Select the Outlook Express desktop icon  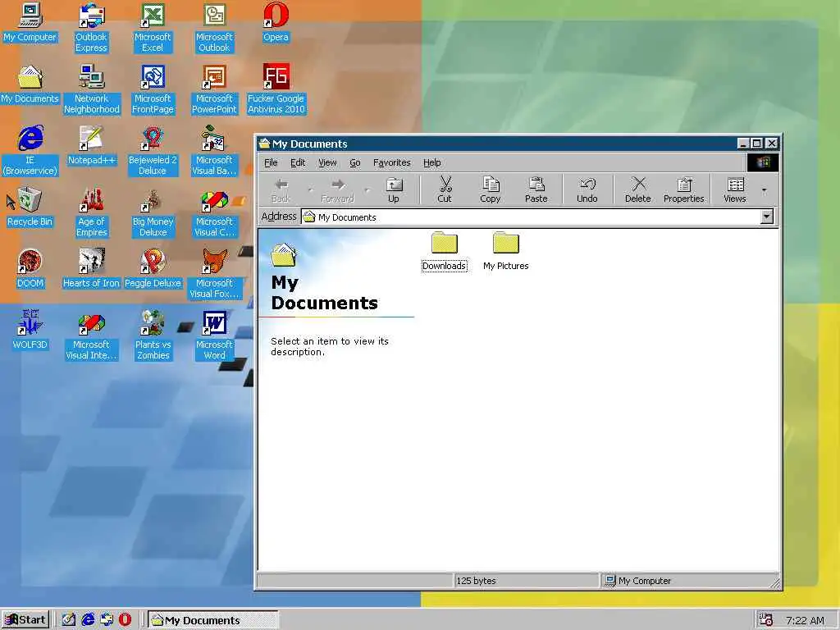click(91, 27)
